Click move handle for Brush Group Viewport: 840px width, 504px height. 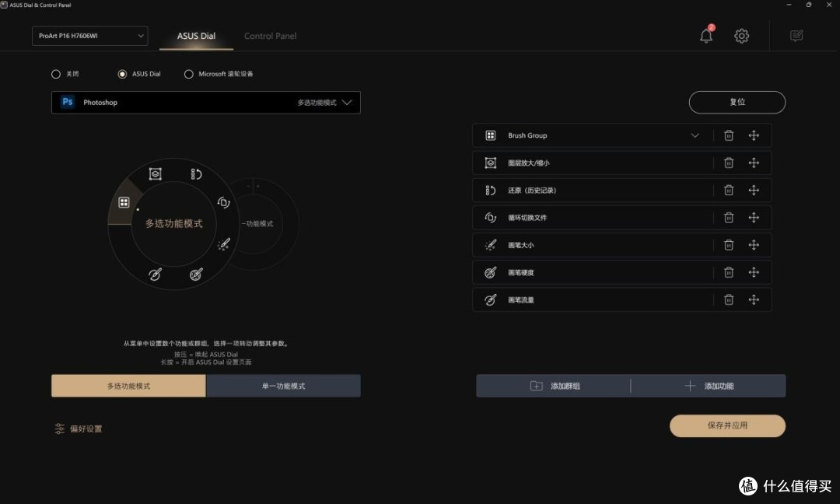pyautogui.click(x=754, y=135)
